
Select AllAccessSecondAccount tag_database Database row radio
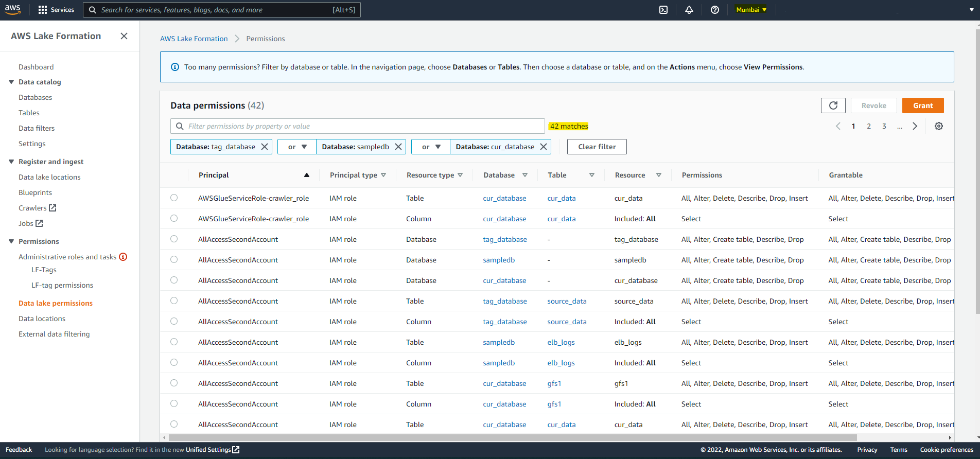(x=174, y=239)
